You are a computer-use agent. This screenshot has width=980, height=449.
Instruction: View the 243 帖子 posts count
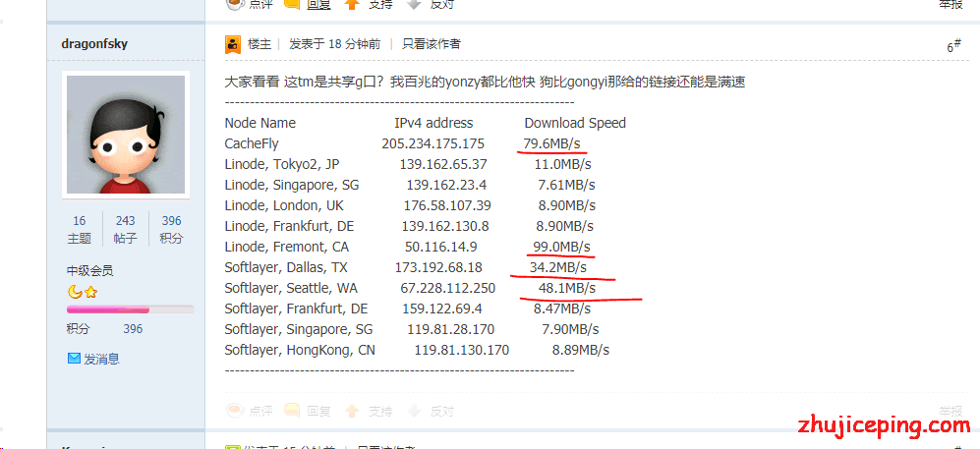125,229
